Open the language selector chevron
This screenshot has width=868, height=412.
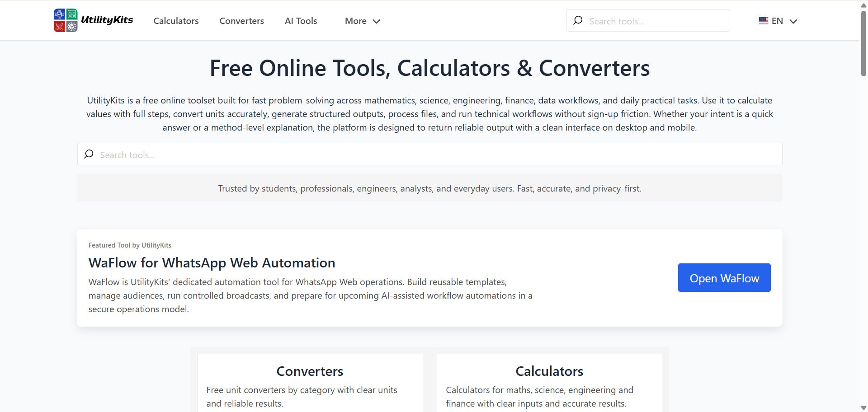[x=793, y=21]
